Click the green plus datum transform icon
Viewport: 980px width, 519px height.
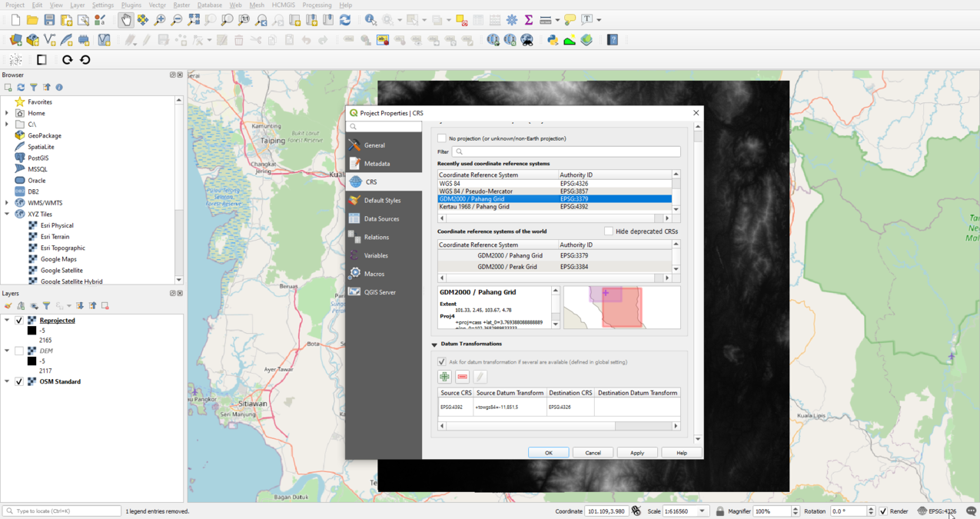pos(443,376)
